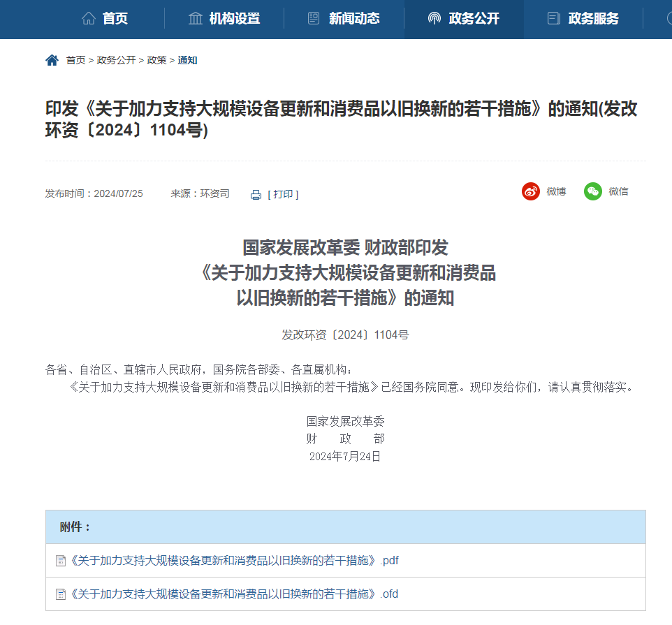672x625 pixels.
Task: Click the printer icon next to 打印
Action: tap(256, 195)
